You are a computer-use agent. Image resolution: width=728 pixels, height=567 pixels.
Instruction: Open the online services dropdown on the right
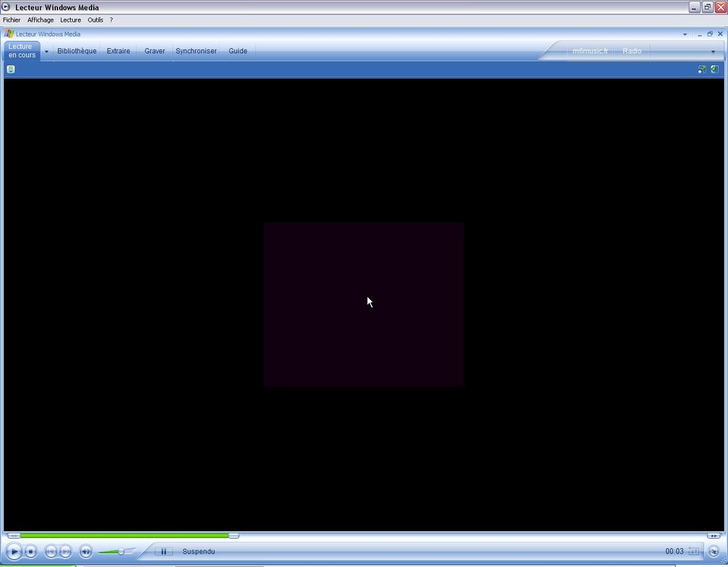tap(712, 51)
